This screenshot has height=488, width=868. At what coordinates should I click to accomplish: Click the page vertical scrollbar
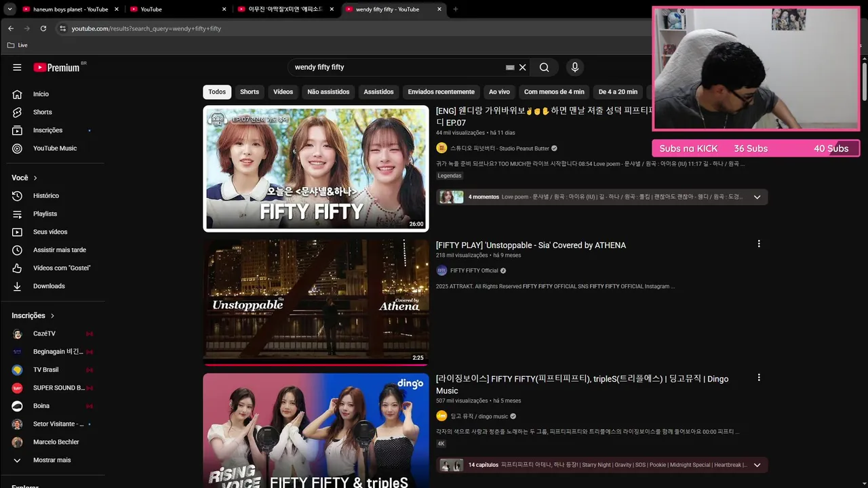click(x=865, y=81)
